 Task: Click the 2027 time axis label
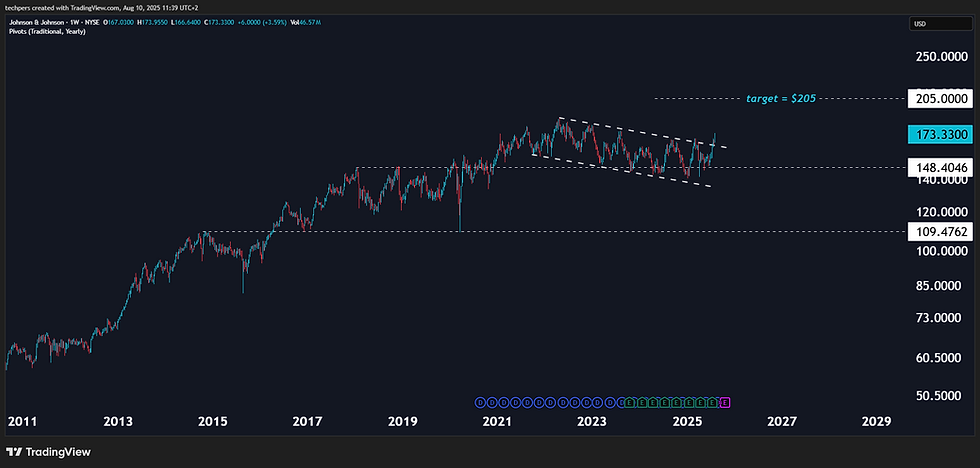point(782,422)
